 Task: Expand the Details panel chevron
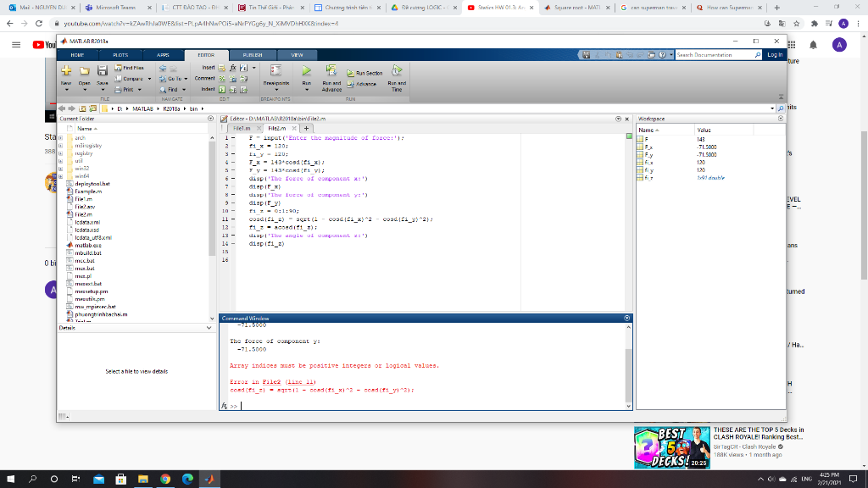[x=209, y=328]
